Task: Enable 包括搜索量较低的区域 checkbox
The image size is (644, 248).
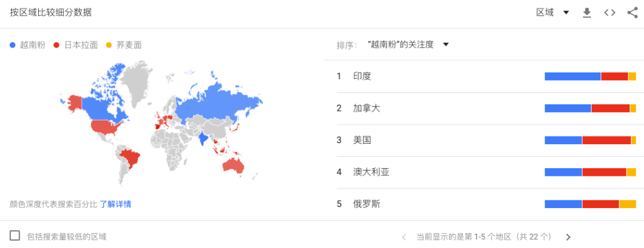Action: (15, 235)
